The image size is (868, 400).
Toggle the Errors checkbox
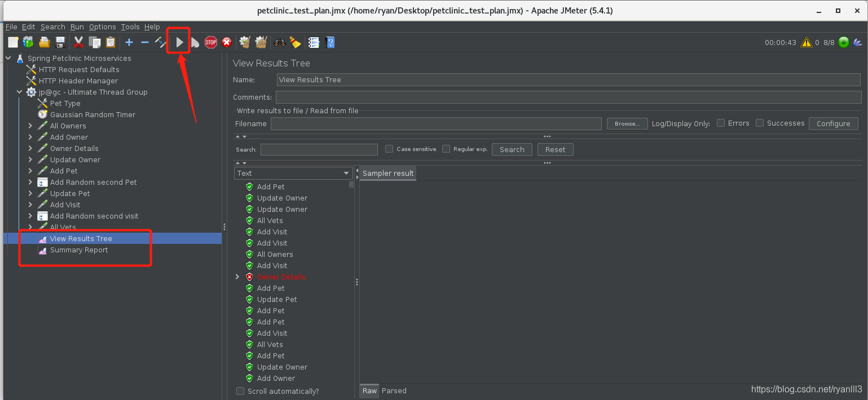[721, 123]
